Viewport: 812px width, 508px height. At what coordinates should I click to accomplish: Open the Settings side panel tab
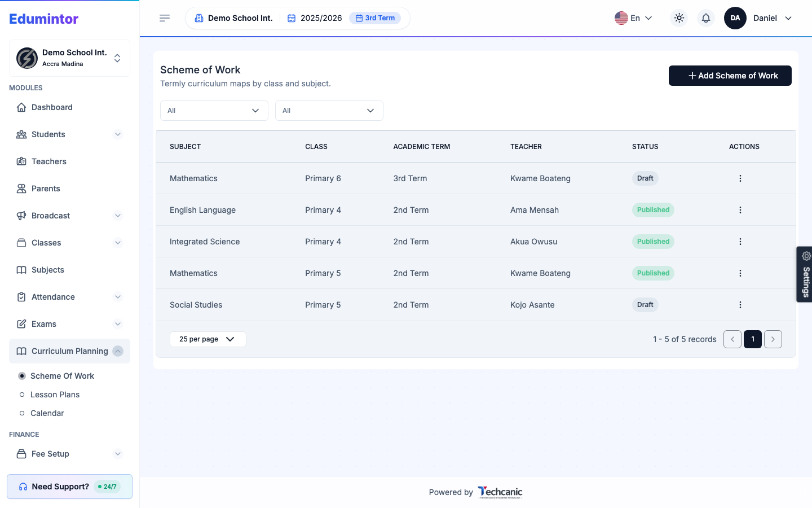[805, 274]
